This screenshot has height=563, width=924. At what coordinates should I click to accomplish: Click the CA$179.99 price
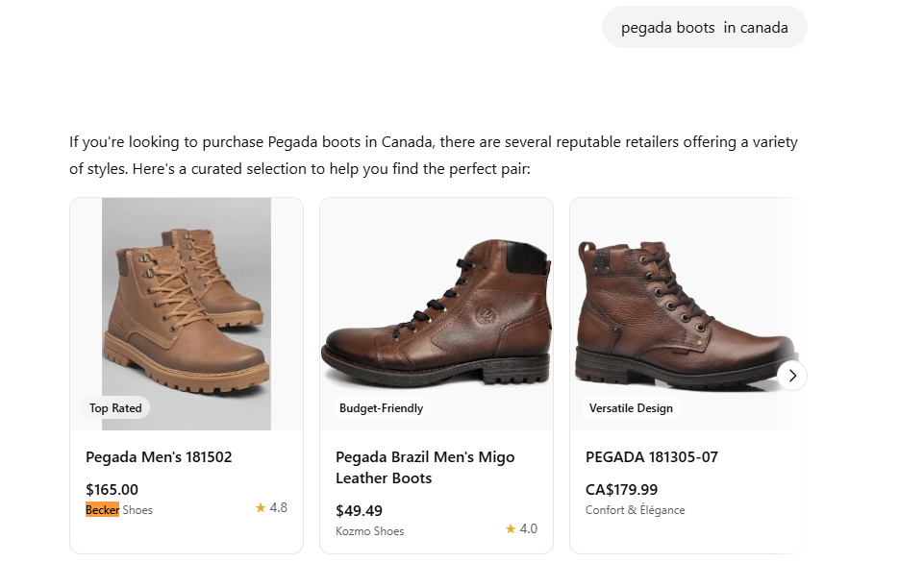pyautogui.click(x=621, y=490)
